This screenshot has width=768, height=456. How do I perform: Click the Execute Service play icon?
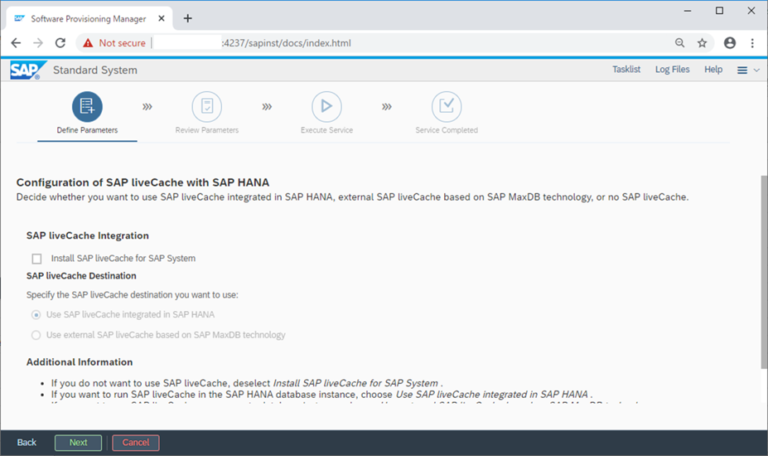[x=326, y=106]
